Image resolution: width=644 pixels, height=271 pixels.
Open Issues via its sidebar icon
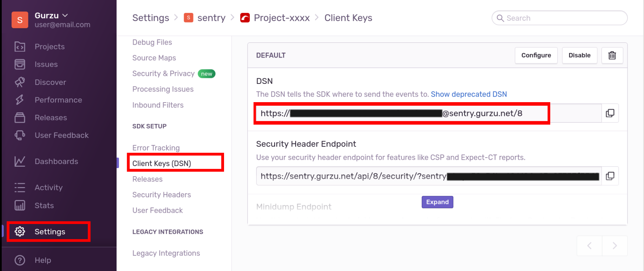[20, 65]
